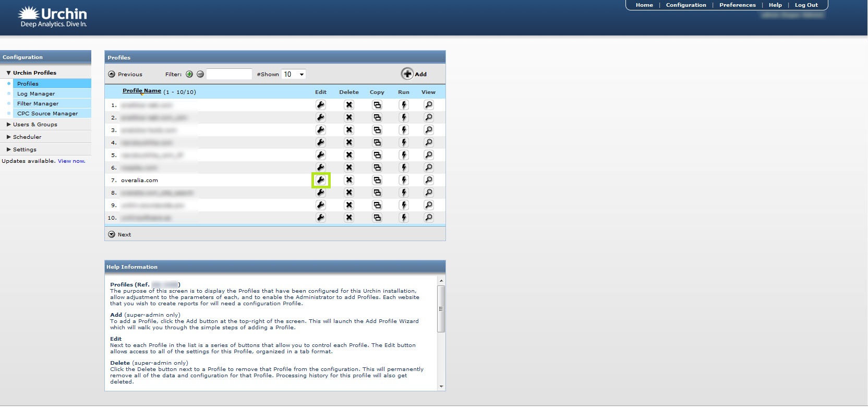Click Log Out in top menu

click(806, 5)
